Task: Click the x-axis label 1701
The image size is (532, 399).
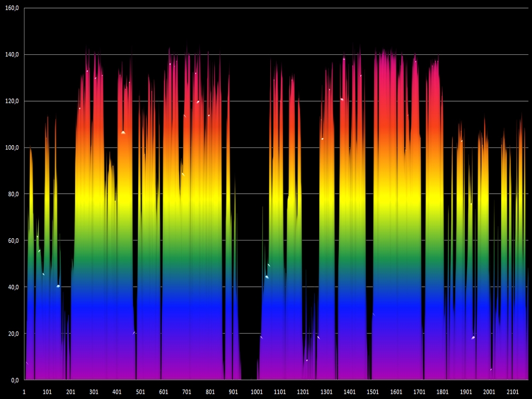Action: tap(419, 392)
